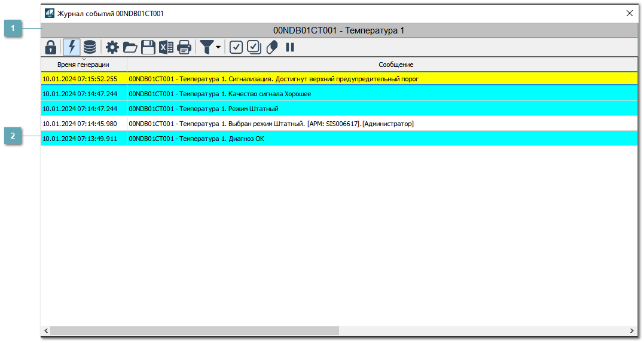Switch to database archive mode icon
Image resolution: width=644 pixels, height=343 pixels.
tap(90, 47)
